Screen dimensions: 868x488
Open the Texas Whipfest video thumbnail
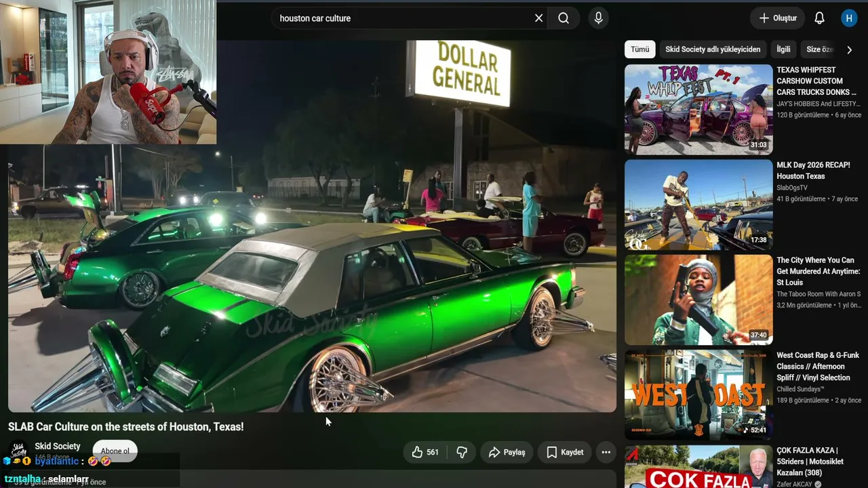(x=698, y=110)
